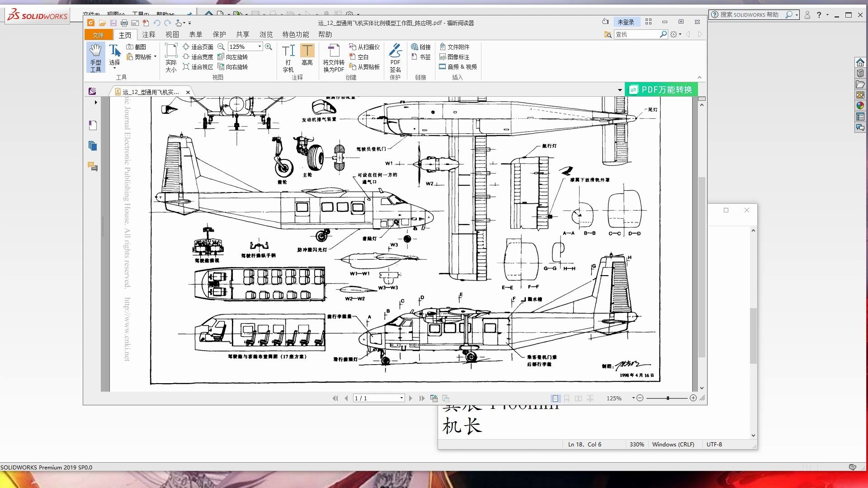Go to the next page button
868x488 pixels.
pos(410,398)
